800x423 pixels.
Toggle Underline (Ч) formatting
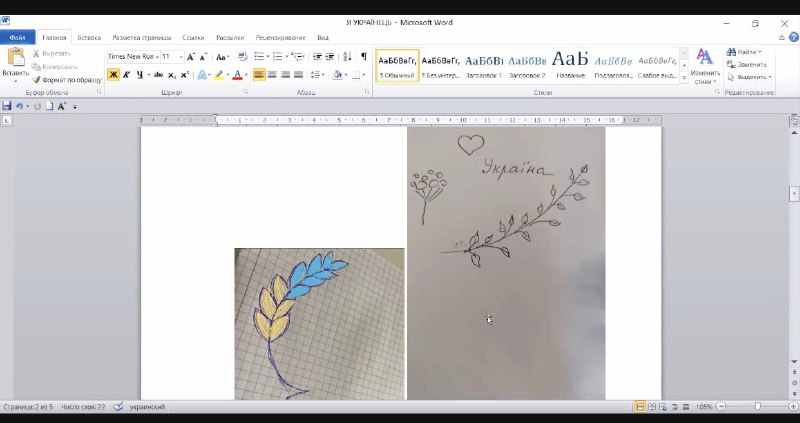[140, 75]
